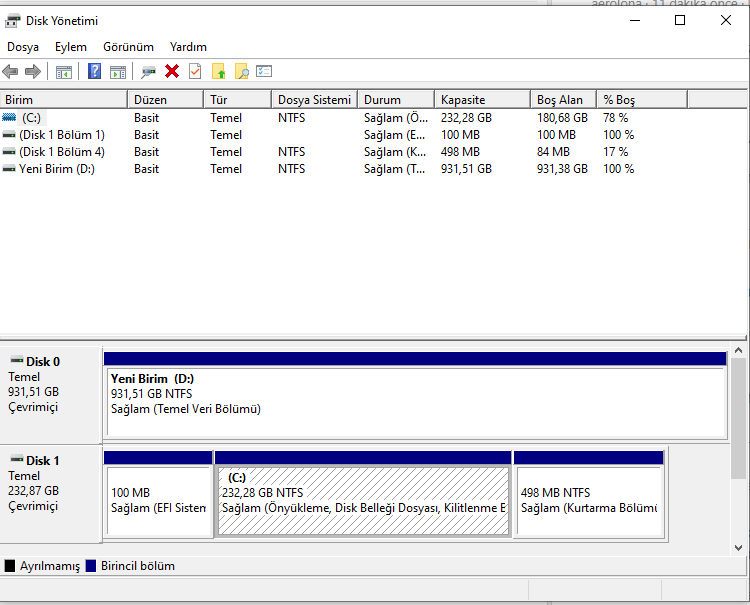Open the Dosya menu
The image size is (750, 605).
pyautogui.click(x=23, y=47)
